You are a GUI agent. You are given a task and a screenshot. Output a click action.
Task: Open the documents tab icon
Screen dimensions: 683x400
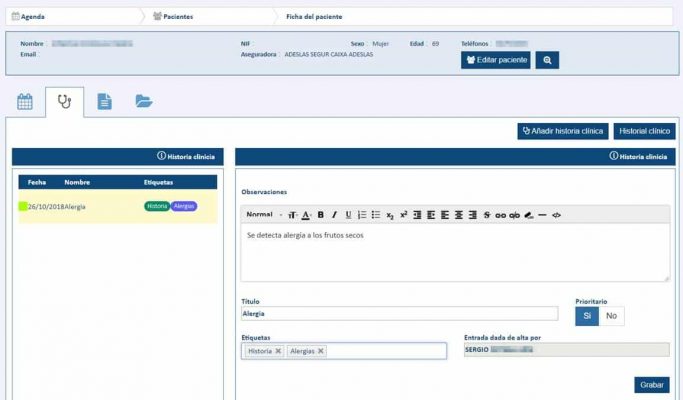coord(104,101)
